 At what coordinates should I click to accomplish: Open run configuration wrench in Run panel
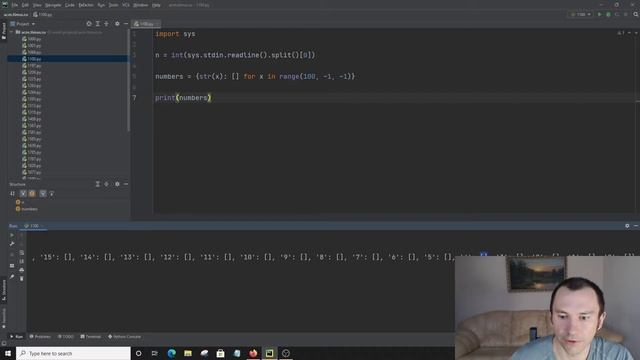pyautogui.click(x=12, y=244)
